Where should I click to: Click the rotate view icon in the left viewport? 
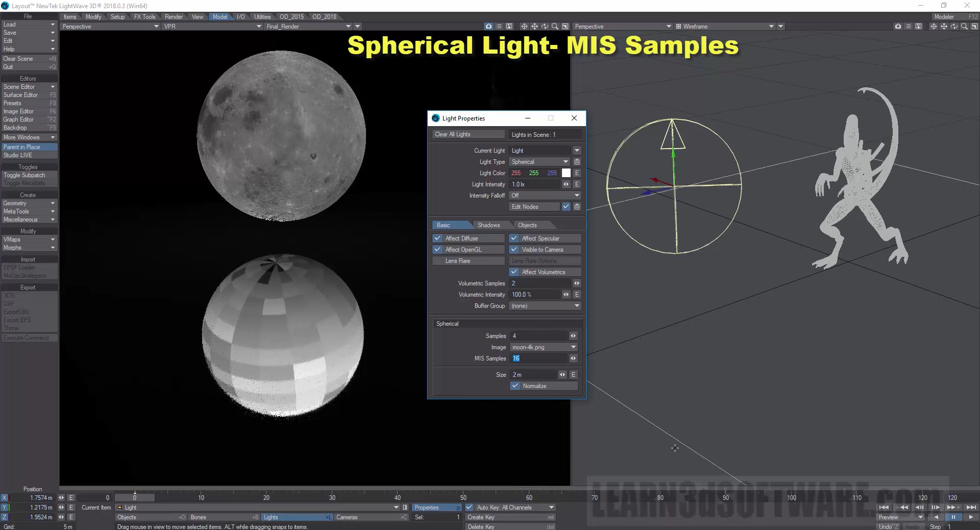[545, 27]
